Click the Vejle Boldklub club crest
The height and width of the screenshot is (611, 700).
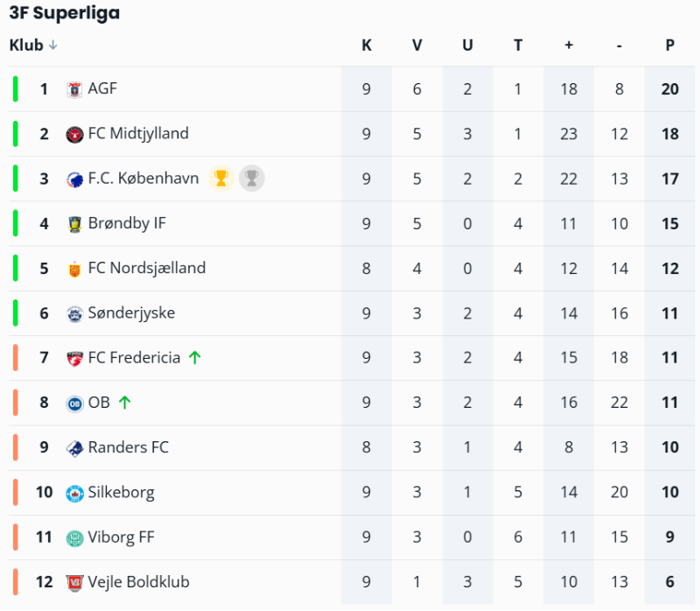pyautogui.click(x=74, y=583)
